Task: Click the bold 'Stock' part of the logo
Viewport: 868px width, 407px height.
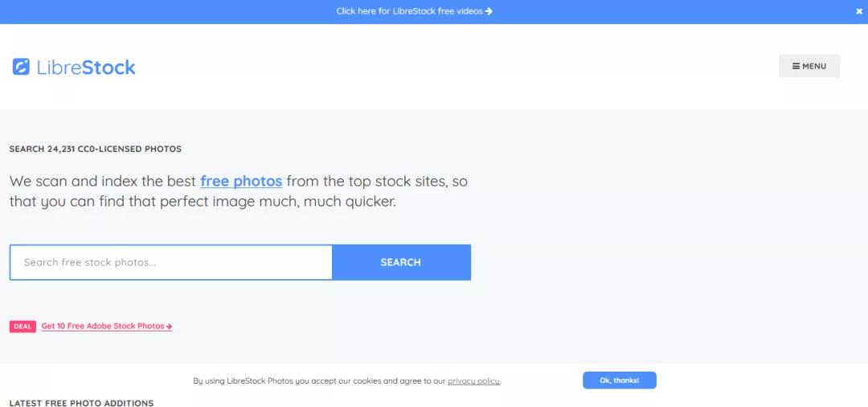Action: tap(108, 67)
